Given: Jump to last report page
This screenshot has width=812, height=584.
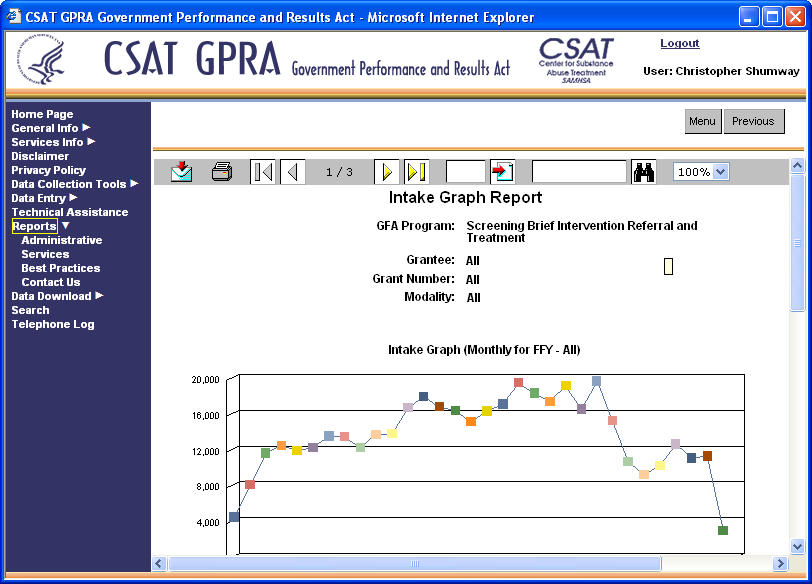Looking at the screenshot, I should pos(416,172).
